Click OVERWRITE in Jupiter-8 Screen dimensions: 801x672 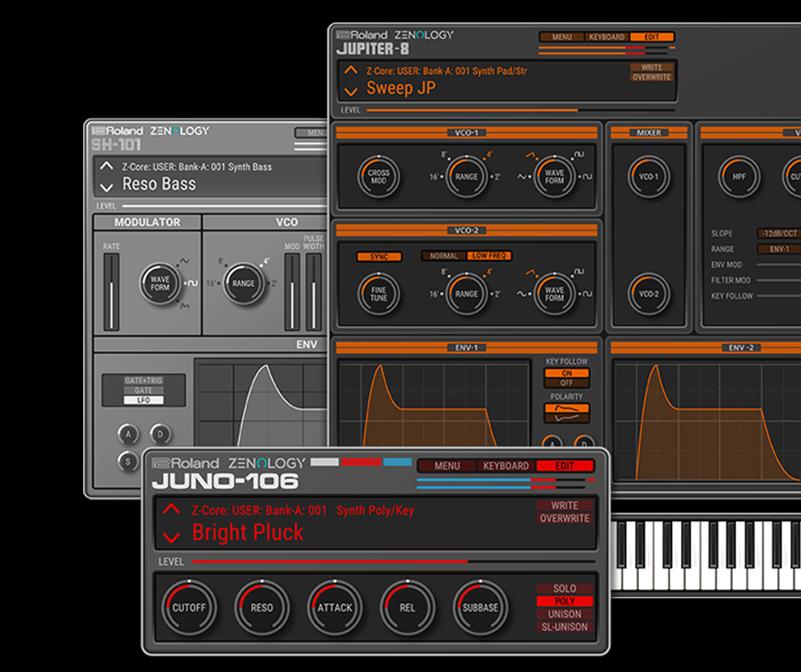click(651, 77)
